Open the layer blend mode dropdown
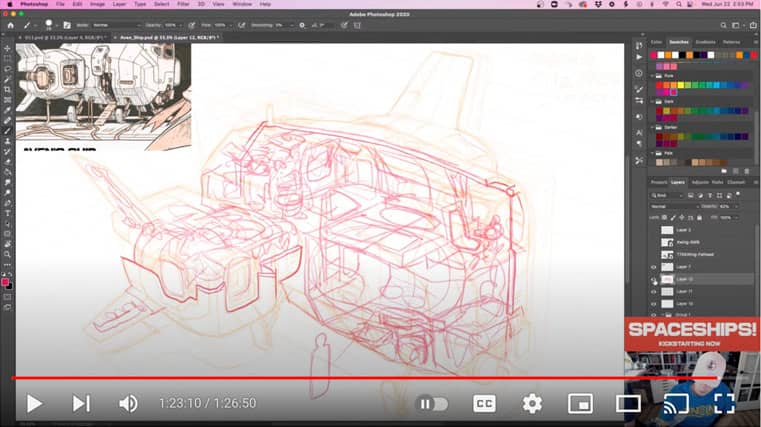 coord(675,206)
